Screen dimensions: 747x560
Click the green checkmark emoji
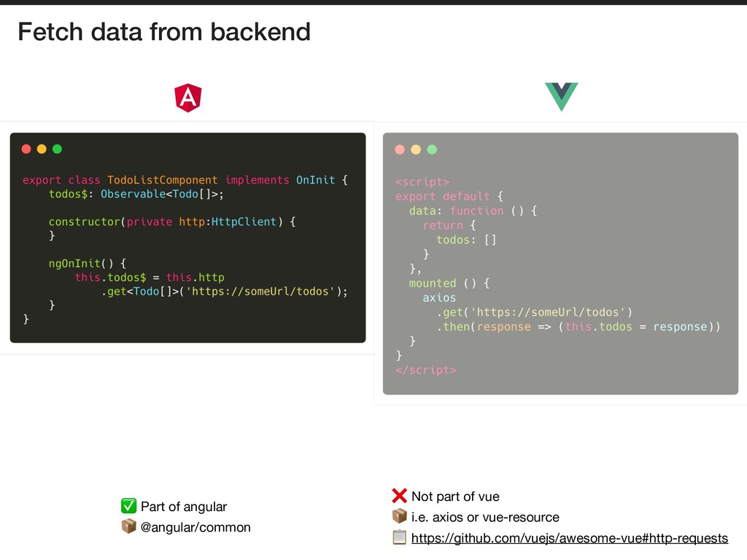(128, 506)
